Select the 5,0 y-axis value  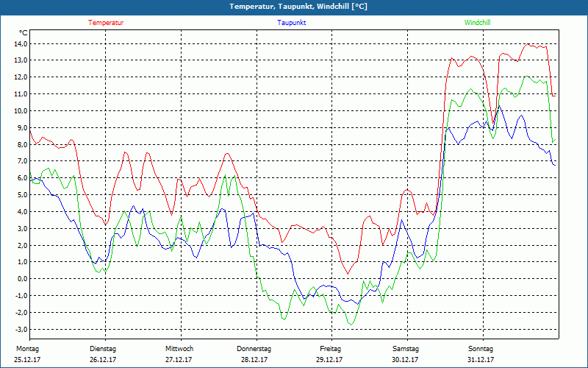click(22, 195)
